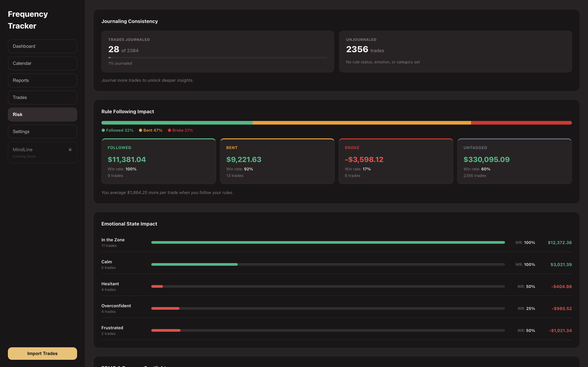Image resolution: width=588 pixels, height=367 pixels.
Task: Click the MindLine lock icon
Action: (x=70, y=150)
